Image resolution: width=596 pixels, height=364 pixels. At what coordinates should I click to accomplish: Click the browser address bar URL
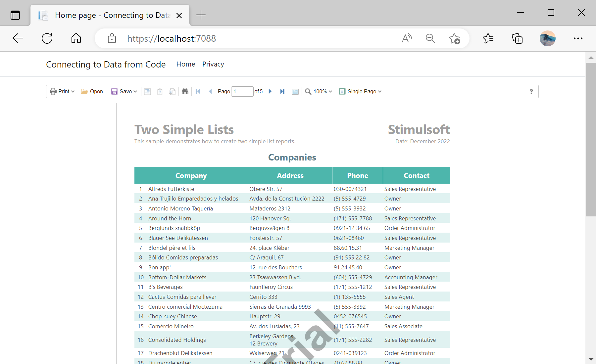[172, 39]
